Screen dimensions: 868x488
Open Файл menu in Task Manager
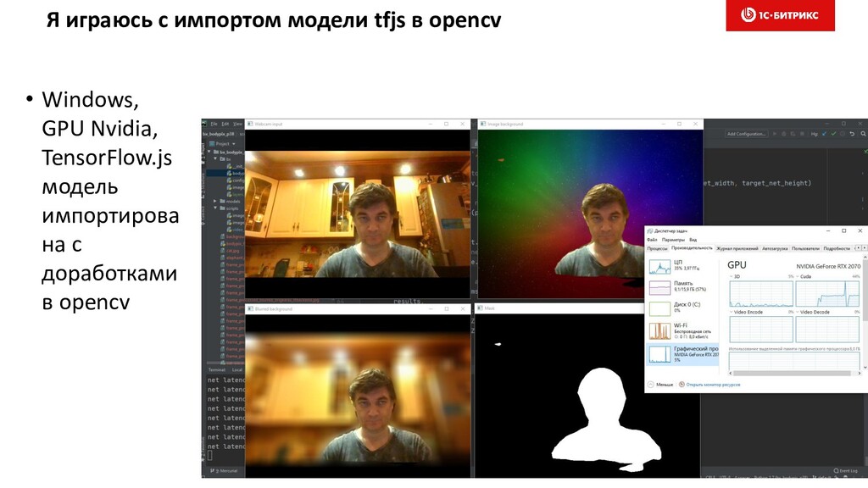(x=652, y=240)
